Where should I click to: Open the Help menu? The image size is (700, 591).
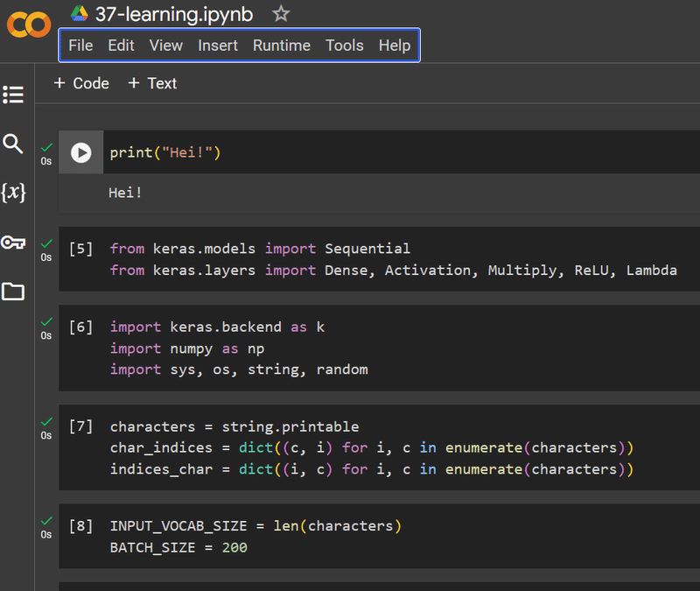395,46
